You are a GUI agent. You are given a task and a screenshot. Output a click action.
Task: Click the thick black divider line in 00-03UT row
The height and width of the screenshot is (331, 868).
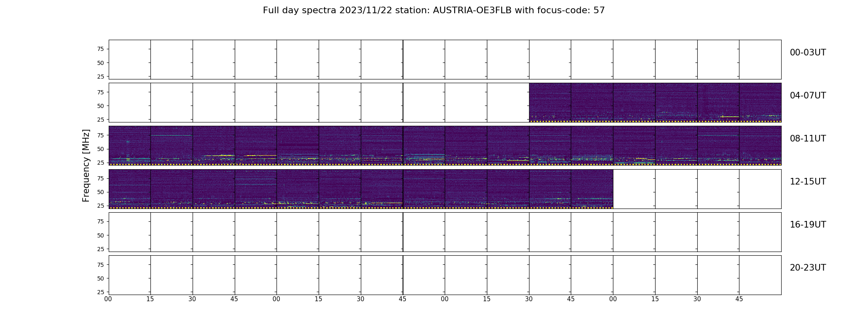tap(403, 60)
